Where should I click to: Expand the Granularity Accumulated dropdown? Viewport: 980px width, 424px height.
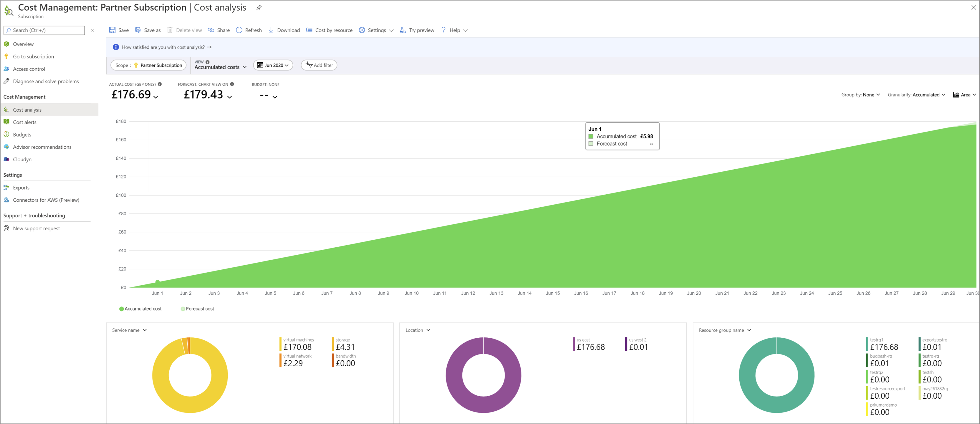pyautogui.click(x=916, y=95)
